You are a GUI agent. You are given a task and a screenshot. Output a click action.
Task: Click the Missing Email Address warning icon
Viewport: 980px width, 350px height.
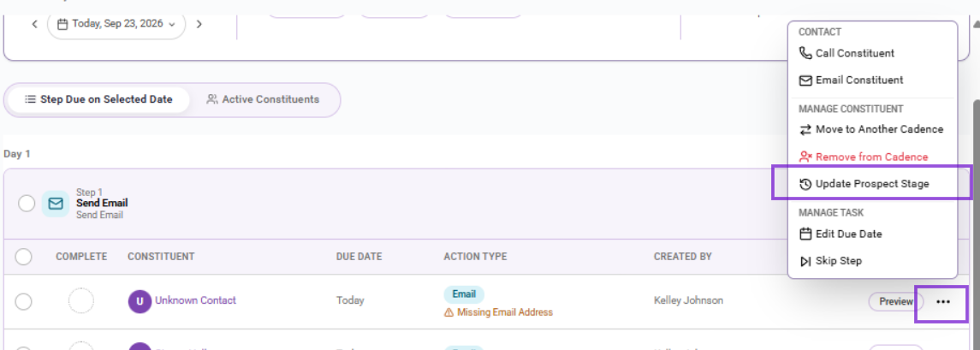448,312
